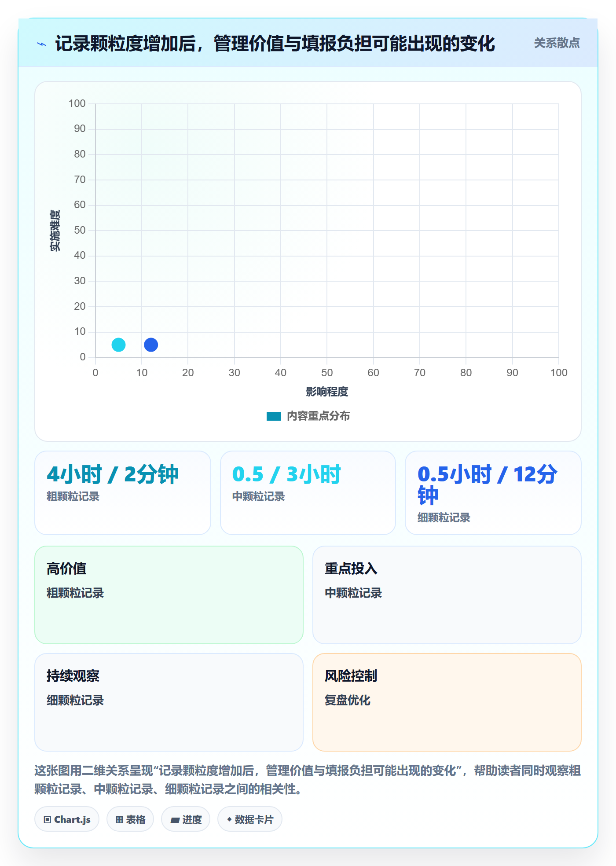Viewport: 616px width, 866px height.
Task: Click the 0.5小时 / 12分钟 stat value
Action: (488, 485)
